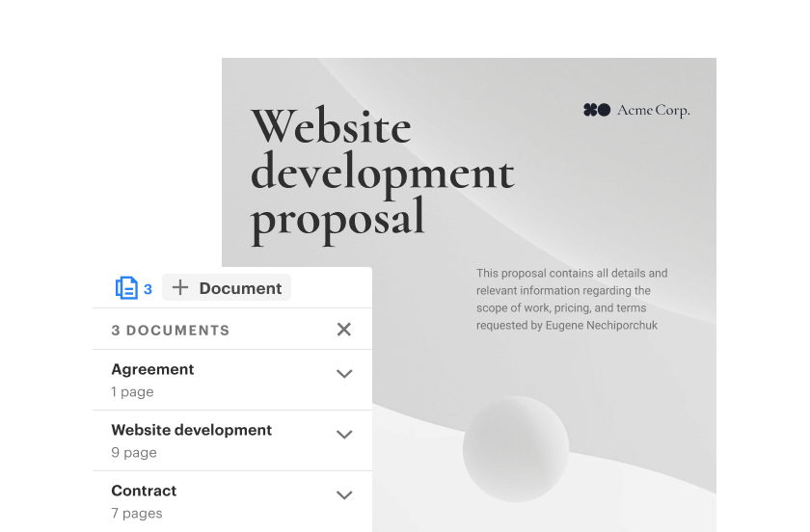Click the '7 pages' label under Contract
This screenshot has width=810, height=532.
click(137, 514)
